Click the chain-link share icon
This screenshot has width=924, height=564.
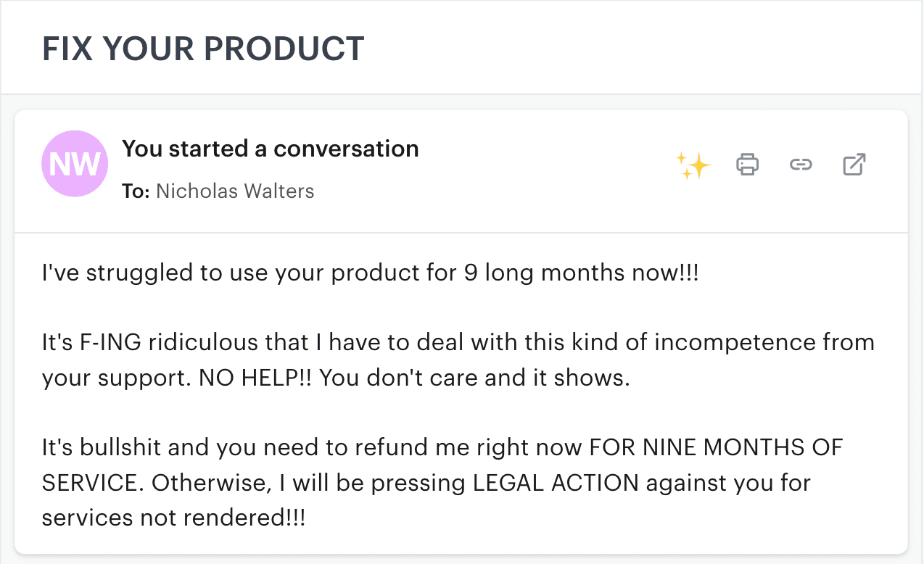801,165
